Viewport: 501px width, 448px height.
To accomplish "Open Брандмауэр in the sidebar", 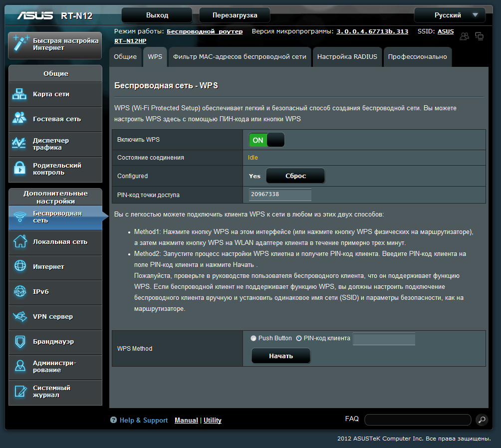I will pyautogui.click(x=55, y=342).
